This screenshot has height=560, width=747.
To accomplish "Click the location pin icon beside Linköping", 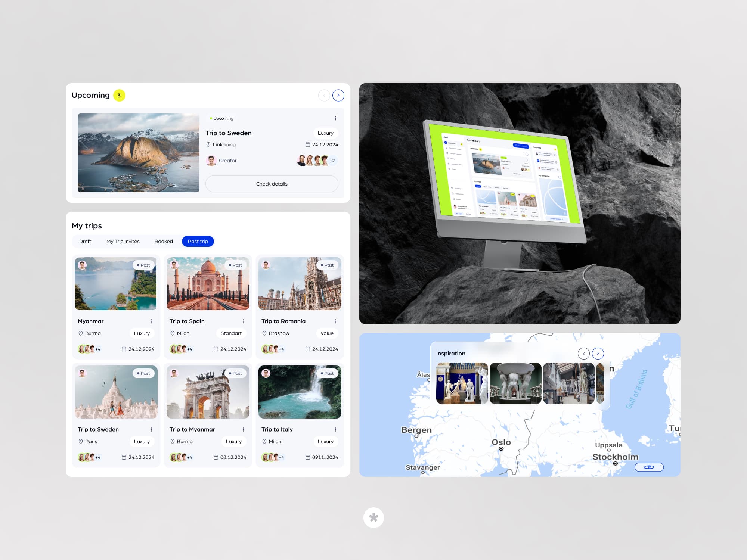I will tap(209, 144).
